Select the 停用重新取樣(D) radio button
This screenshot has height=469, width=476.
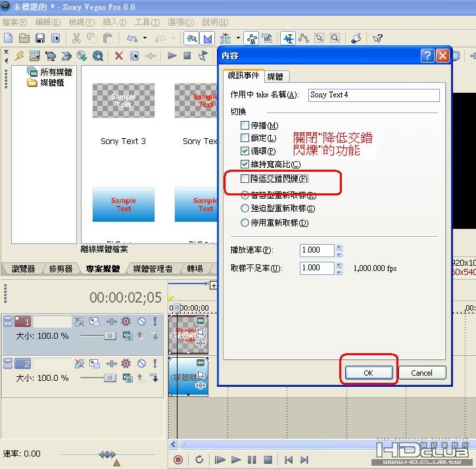pos(245,222)
